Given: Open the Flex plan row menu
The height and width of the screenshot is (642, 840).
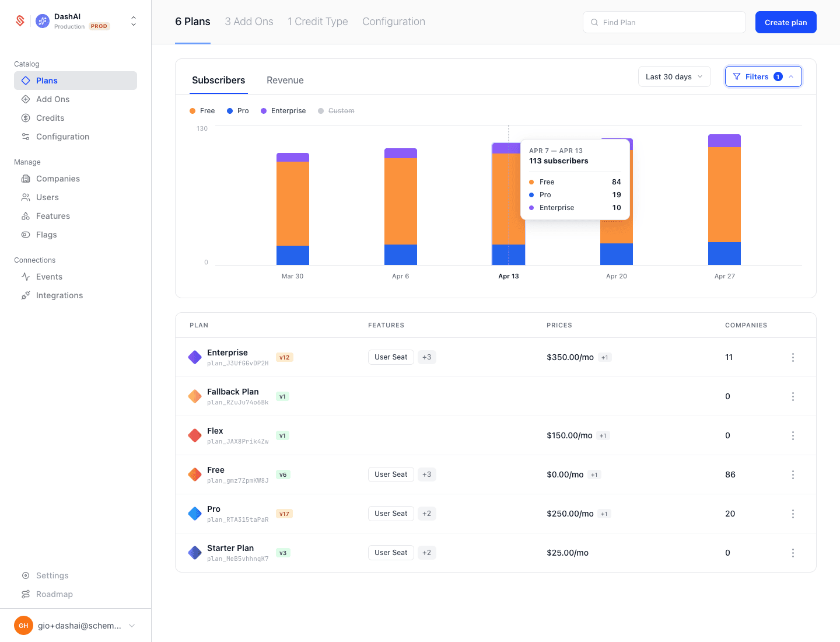Looking at the screenshot, I should coord(793,435).
